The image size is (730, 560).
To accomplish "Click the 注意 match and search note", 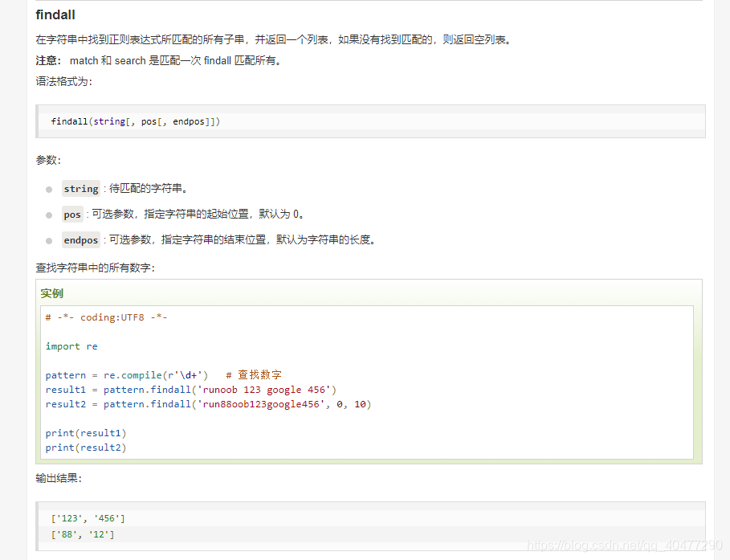I will [x=159, y=60].
